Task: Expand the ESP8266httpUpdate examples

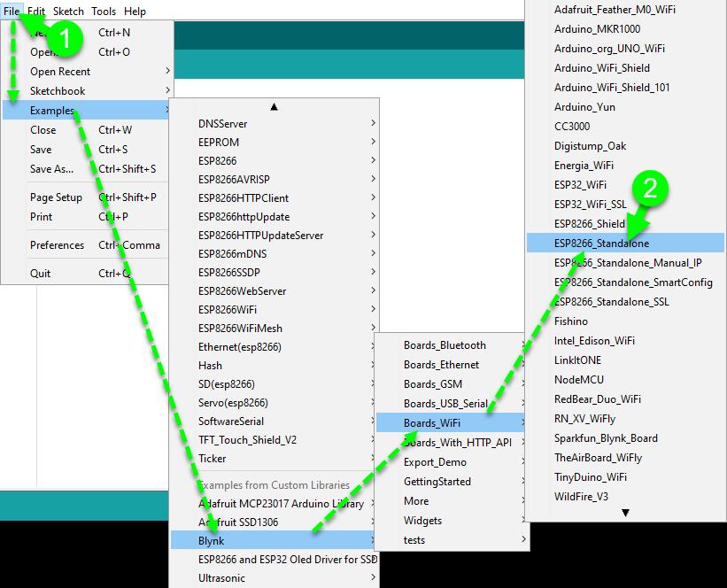Action: pos(274,217)
